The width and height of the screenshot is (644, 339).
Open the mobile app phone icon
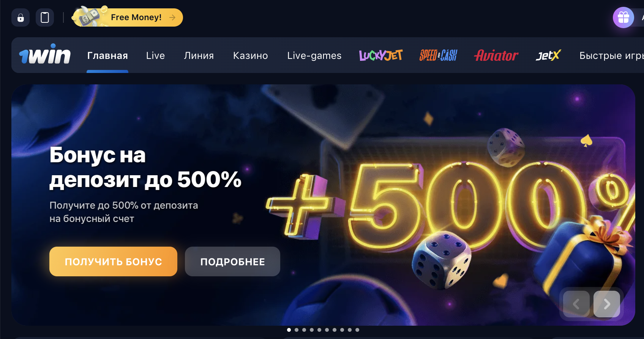tap(45, 17)
